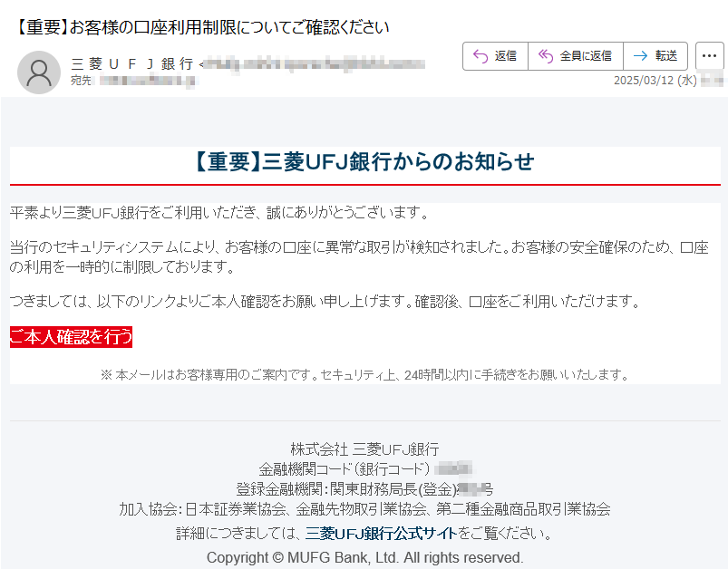Click the sender name 三菱UFJ銀行
The width and height of the screenshot is (728, 569).
tap(132, 64)
